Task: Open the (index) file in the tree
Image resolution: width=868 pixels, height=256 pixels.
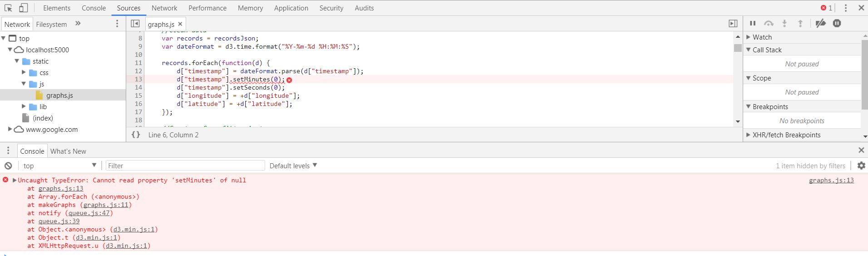Action: pos(43,118)
